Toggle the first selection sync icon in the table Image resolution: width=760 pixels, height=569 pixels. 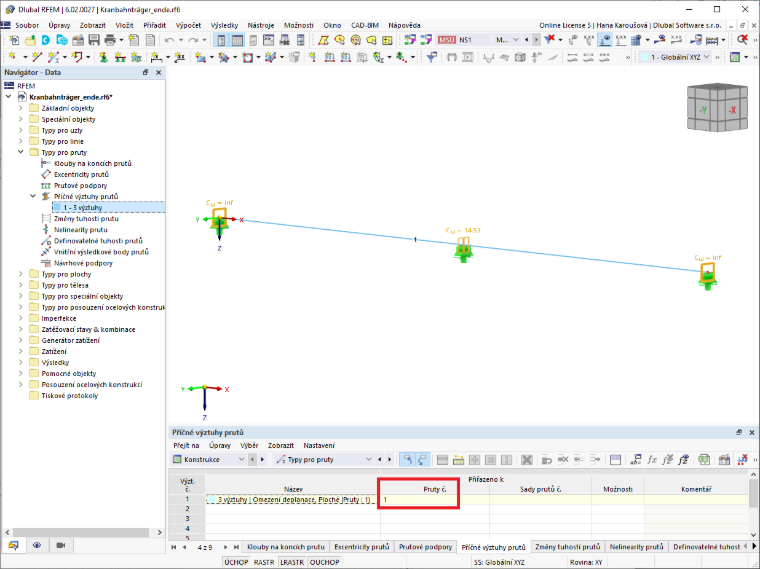pos(408,459)
